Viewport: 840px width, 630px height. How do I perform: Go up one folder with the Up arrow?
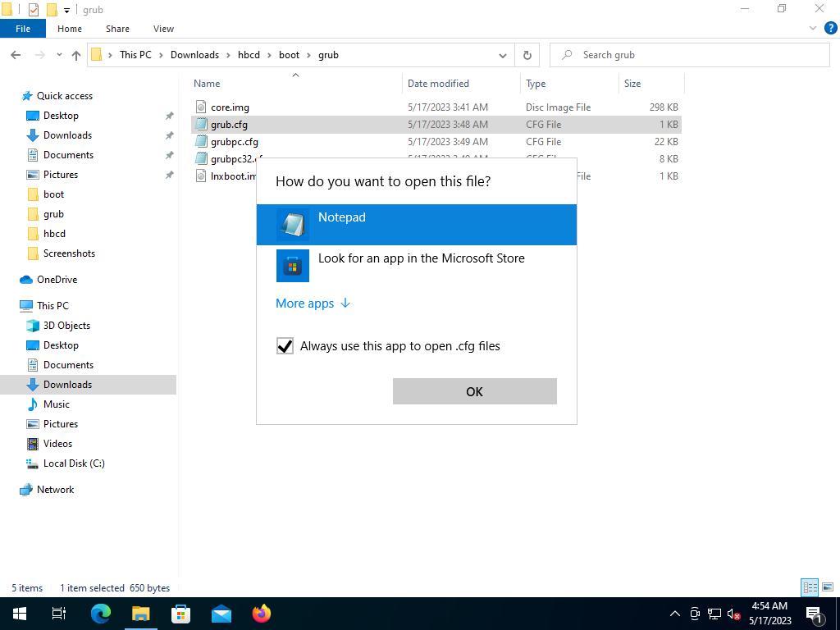tap(76, 55)
